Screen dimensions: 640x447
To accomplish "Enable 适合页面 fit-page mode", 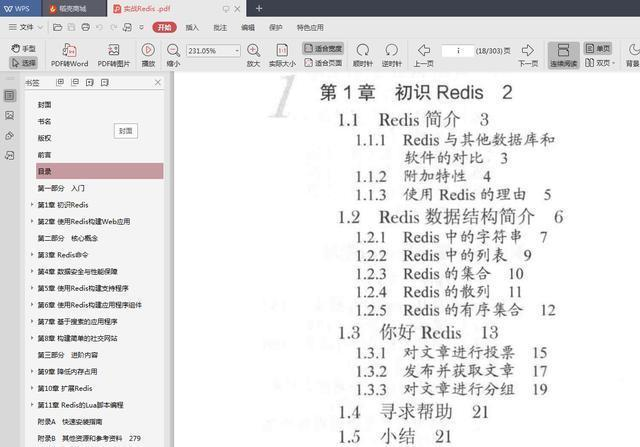I will point(323,63).
